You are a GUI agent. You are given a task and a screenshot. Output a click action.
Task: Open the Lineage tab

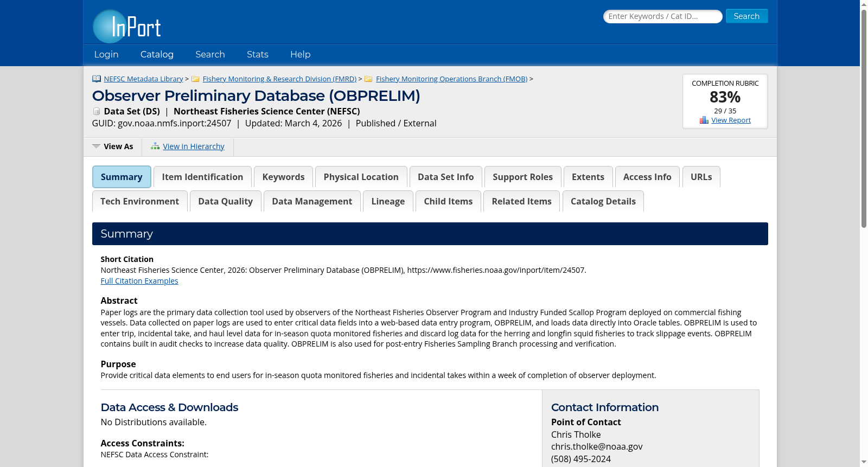388,201
